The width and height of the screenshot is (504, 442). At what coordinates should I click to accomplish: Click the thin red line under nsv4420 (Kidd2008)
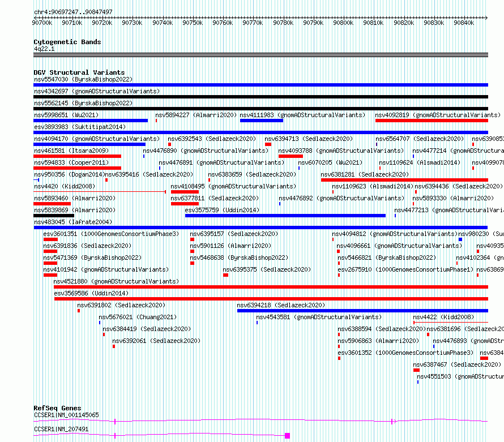click(x=100, y=192)
